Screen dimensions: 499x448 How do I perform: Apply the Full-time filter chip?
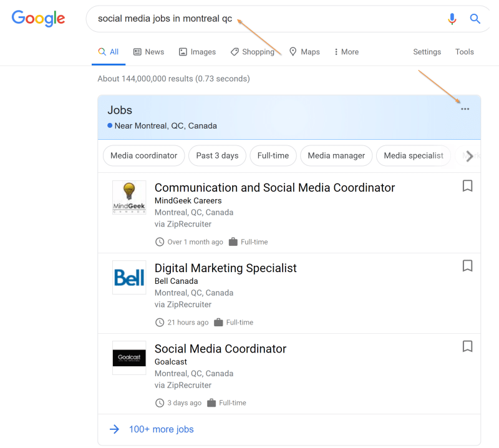pos(273,155)
